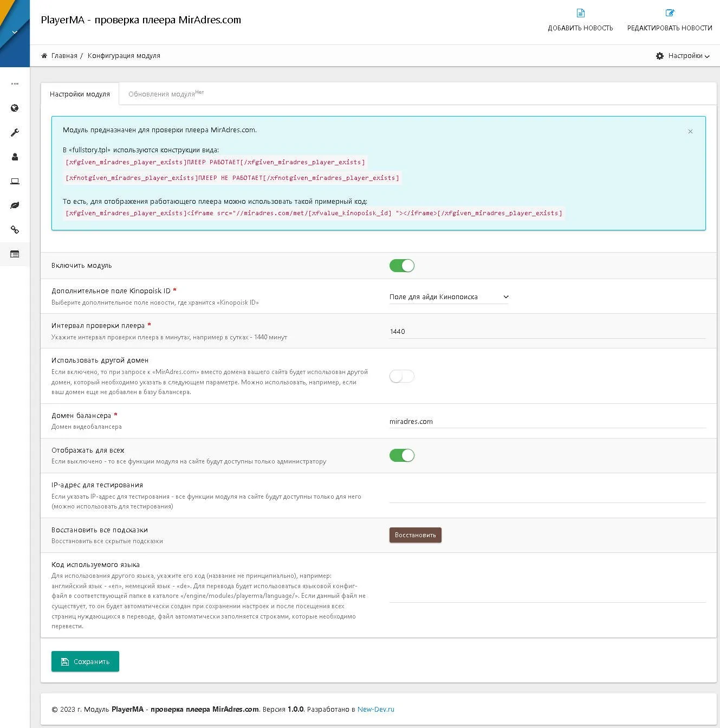
Task: Expand the blue sidebar chevron at top
Action: pos(15,33)
